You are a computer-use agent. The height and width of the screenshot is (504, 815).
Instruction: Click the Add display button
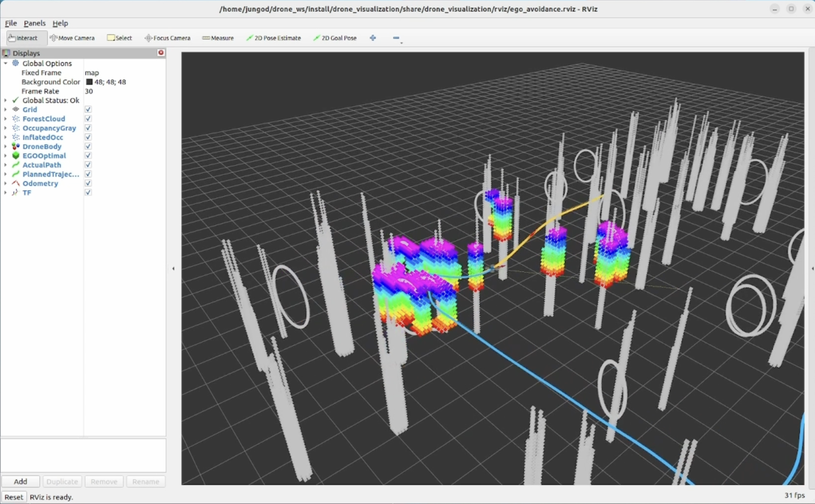(x=20, y=482)
